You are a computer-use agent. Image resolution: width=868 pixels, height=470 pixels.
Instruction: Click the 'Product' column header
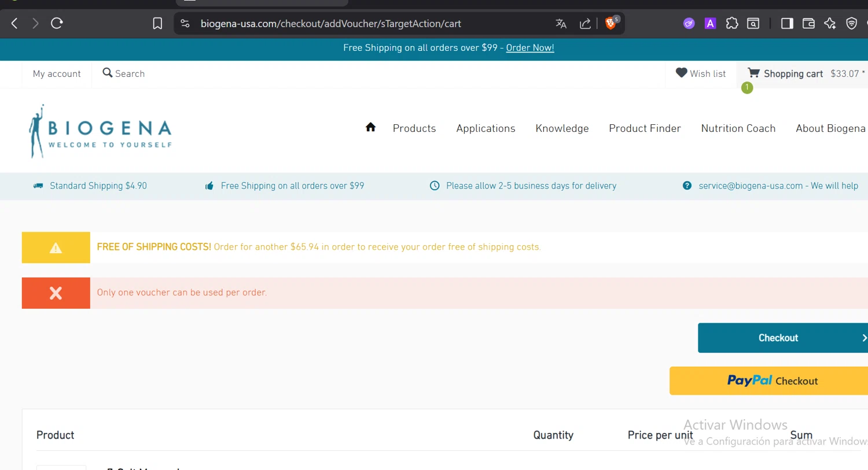click(x=56, y=435)
